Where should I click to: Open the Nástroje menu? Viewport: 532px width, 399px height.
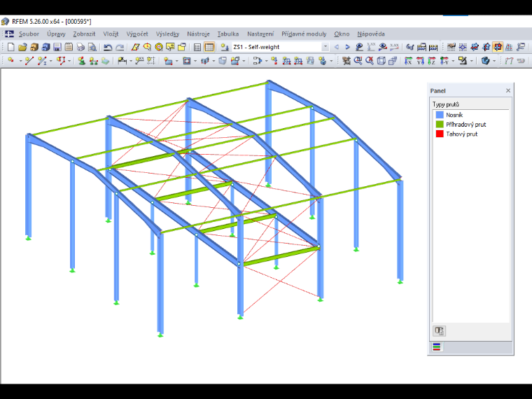coord(199,34)
